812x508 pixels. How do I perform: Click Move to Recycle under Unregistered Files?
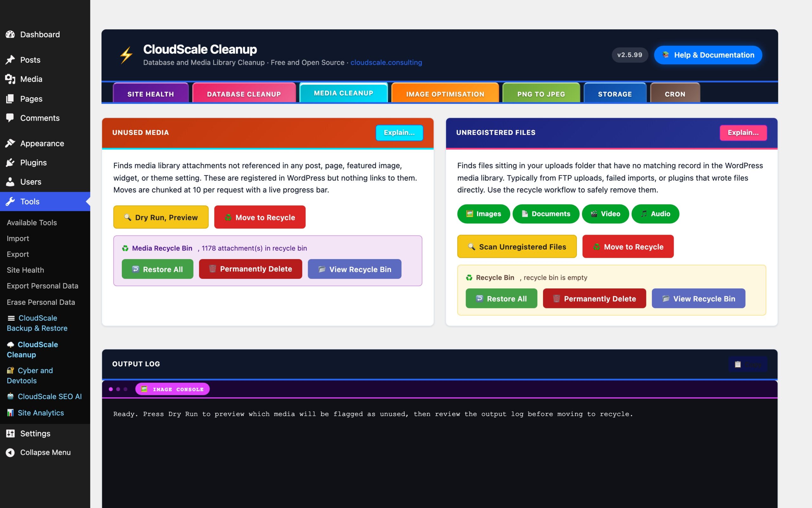tap(628, 247)
